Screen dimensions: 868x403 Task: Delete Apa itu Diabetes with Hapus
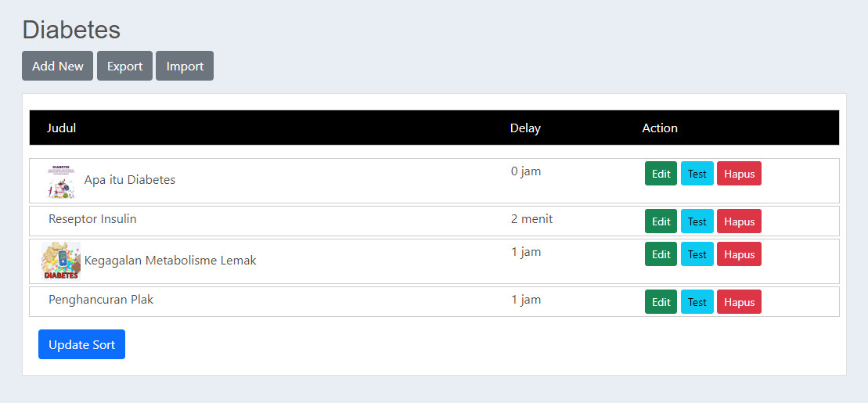coord(739,174)
